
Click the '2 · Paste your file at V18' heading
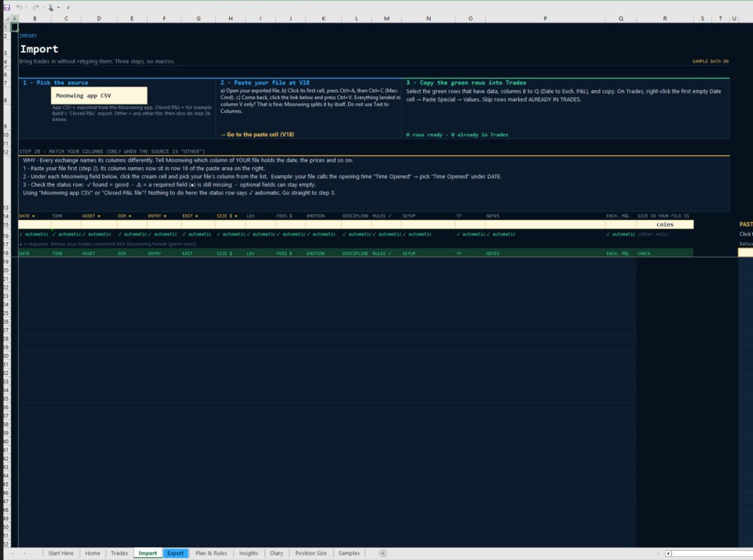pos(264,83)
